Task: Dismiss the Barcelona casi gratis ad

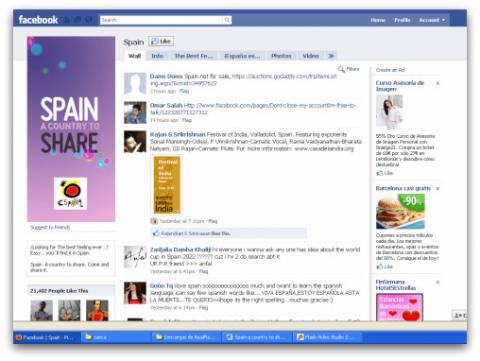Action: click(438, 189)
